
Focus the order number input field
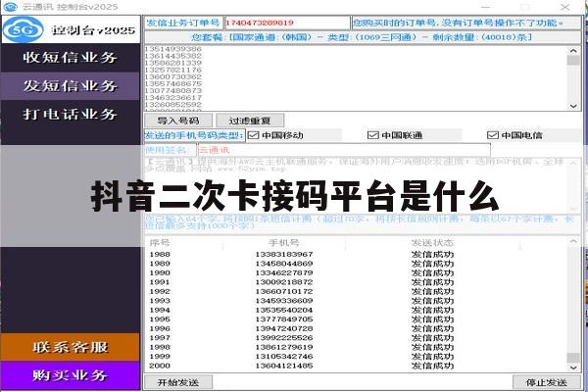[287, 23]
